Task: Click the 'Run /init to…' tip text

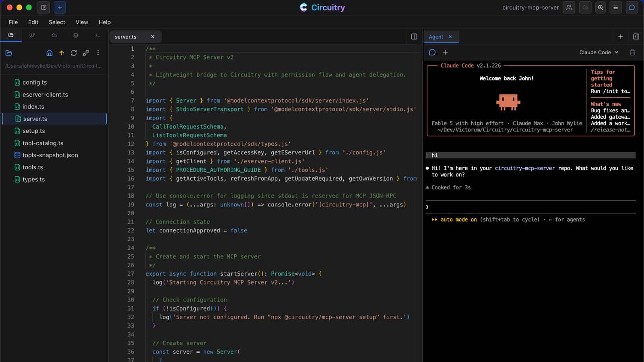Action: click(x=611, y=91)
